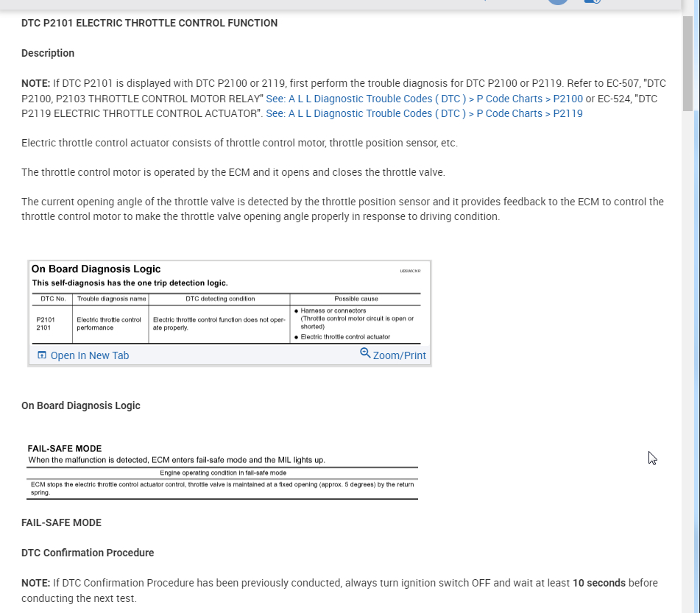
Task: Click the bold FAIL-SAFE MODE caption text
Action: pyautogui.click(x=62, y=522)
